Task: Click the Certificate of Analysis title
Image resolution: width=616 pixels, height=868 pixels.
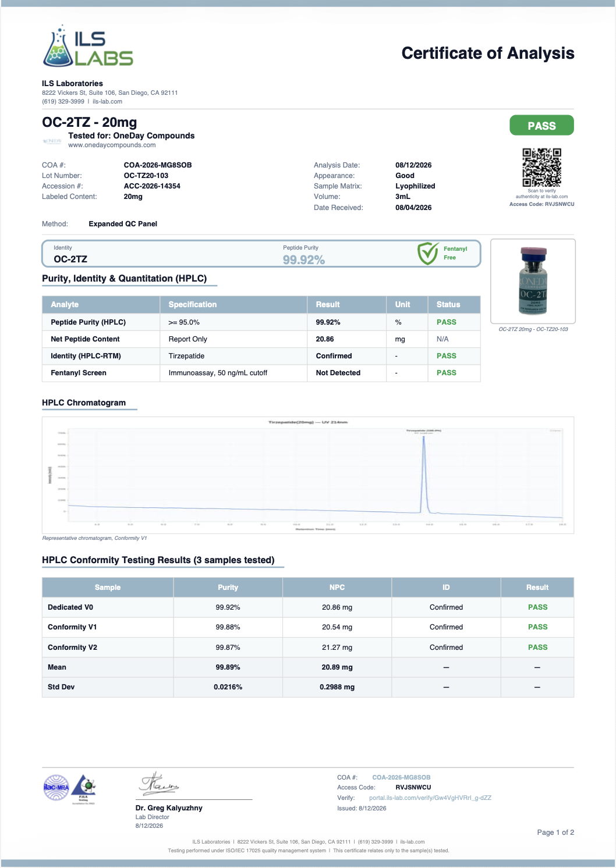Action: coord(488,53)
